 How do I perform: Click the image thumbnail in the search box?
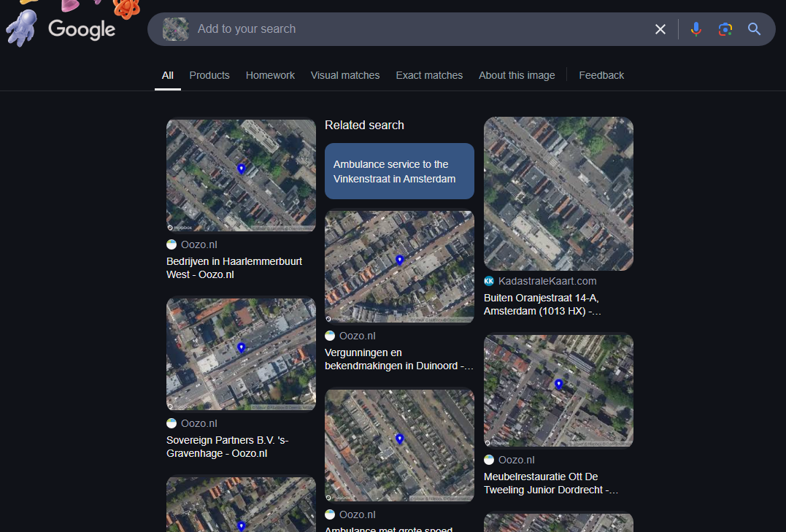pyautogui.click(x=175, y=29)
